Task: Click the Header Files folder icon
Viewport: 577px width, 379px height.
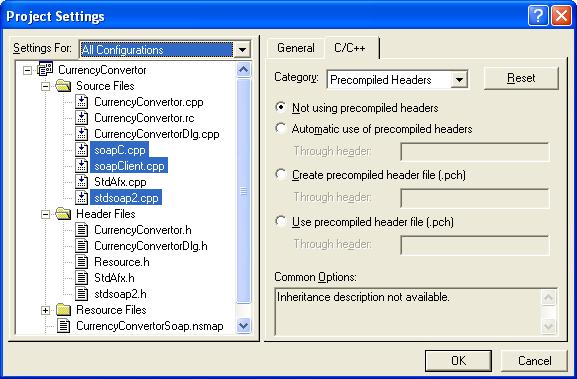Action: [x=63, y=214]
